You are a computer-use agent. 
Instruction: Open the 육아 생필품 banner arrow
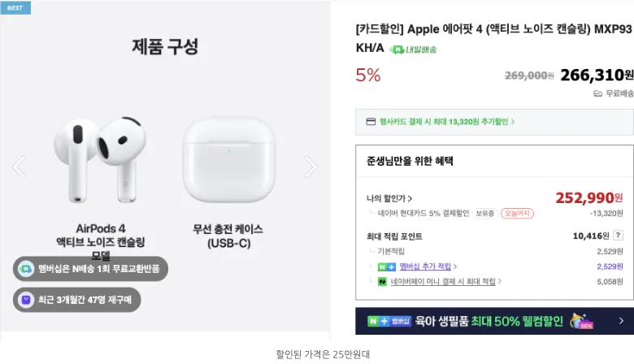pos(621,321)
